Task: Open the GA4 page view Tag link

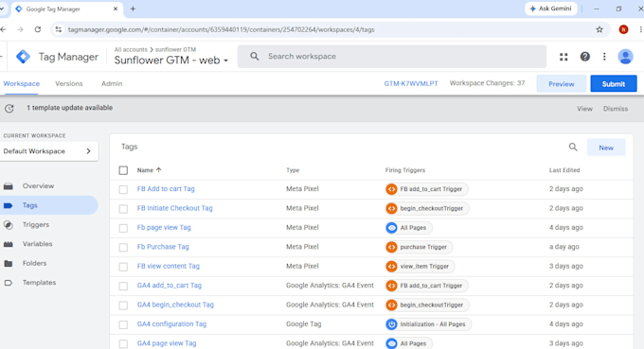Action: (167, 343)
